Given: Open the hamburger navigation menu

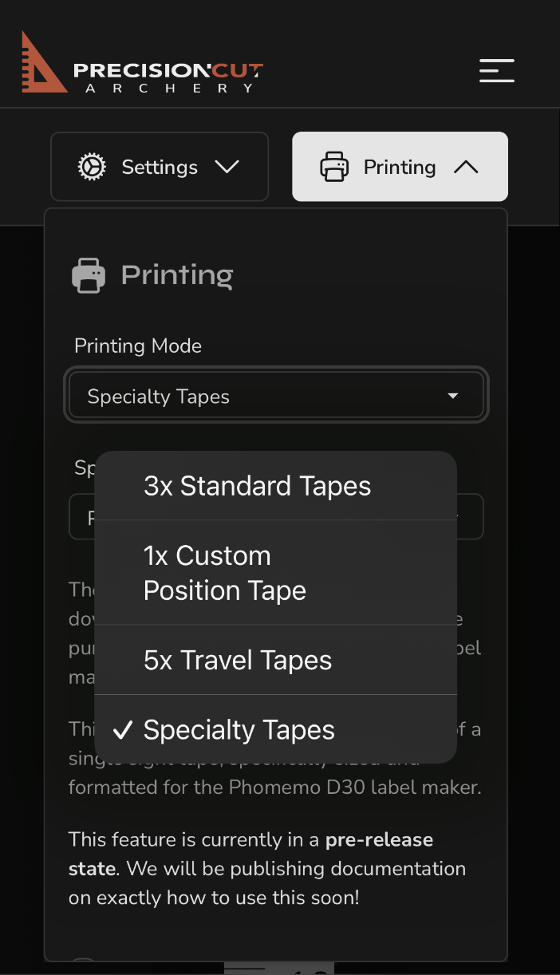Looking at the screenshot, I should (496, 70).
